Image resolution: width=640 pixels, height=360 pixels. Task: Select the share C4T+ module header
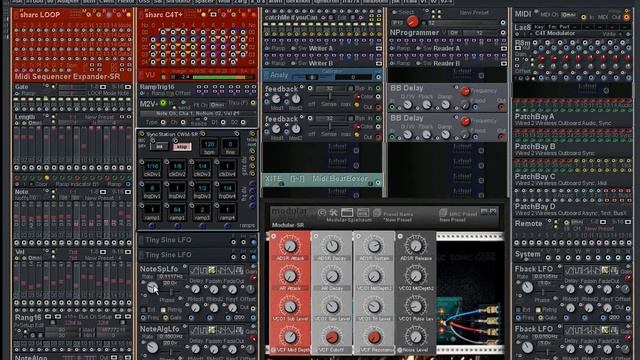(x=198, y=15)
